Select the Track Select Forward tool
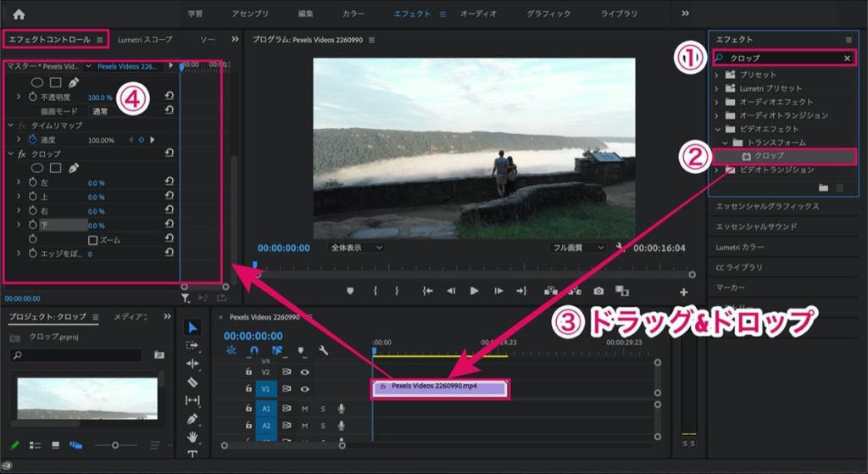 click(192, 345)
